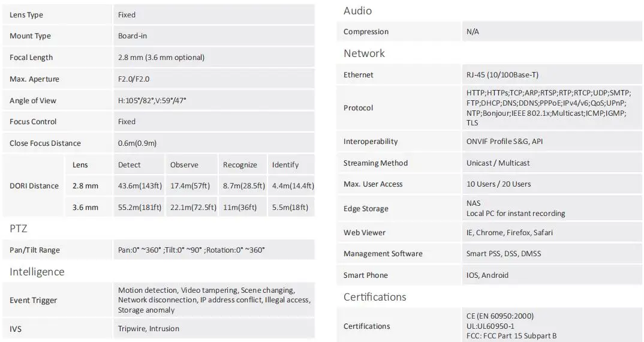The image size is (644, 342).
Task: Click the 3.6 mm Identify distance 5.5m(18ft)
Action: (x=290, y=207)
